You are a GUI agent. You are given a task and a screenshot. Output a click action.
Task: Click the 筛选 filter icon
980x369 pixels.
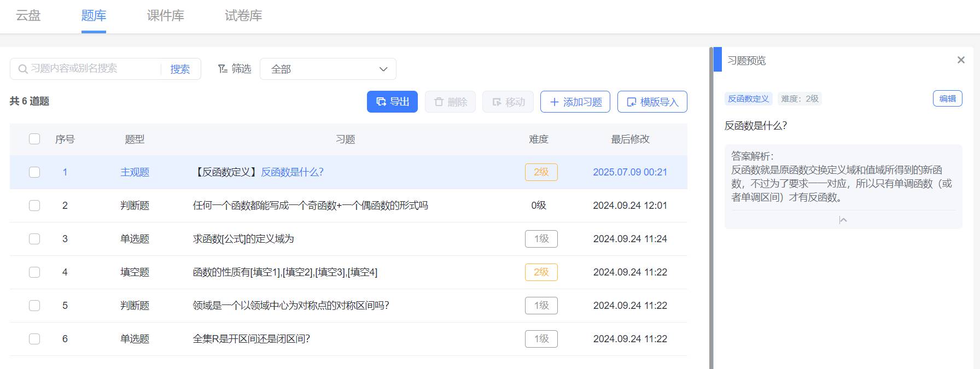tap(223, 69)
